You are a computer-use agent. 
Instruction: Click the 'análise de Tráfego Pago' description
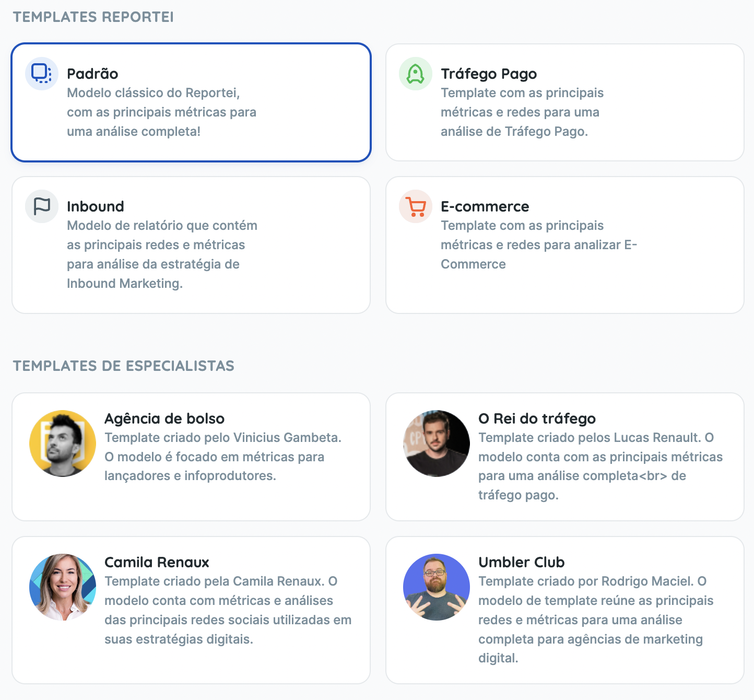tap(522, 112)
